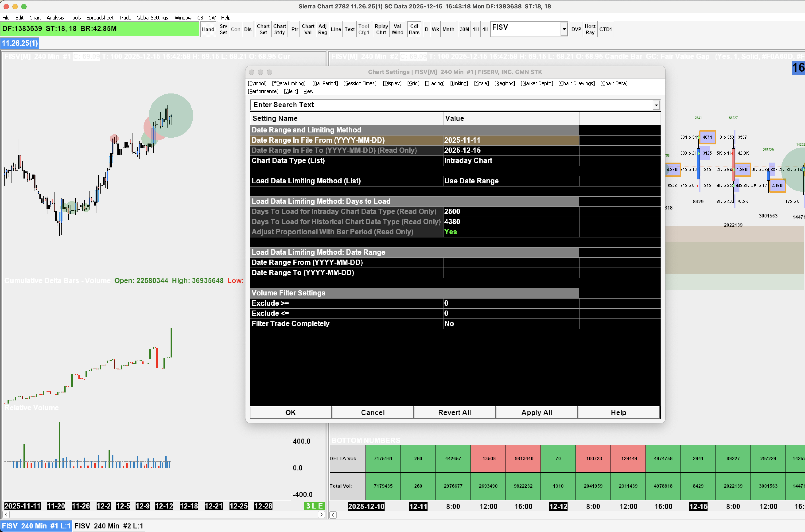Screen dimensions: 805x532
Task: Click the Enter Search Text field
Action: (x=451, y=105)
